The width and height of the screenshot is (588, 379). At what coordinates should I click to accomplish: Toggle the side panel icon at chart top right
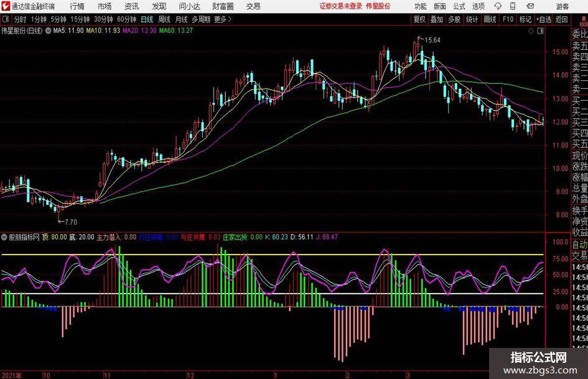pyautogui.click(x=540, y=31)
